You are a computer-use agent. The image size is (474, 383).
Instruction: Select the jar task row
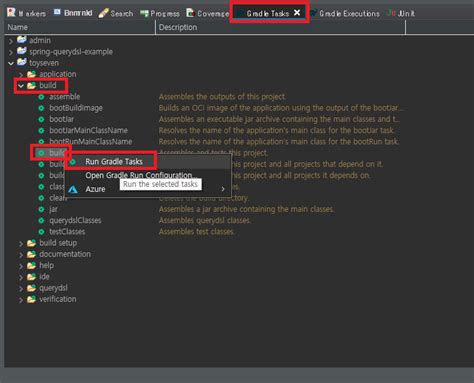(x=53, y=209)
